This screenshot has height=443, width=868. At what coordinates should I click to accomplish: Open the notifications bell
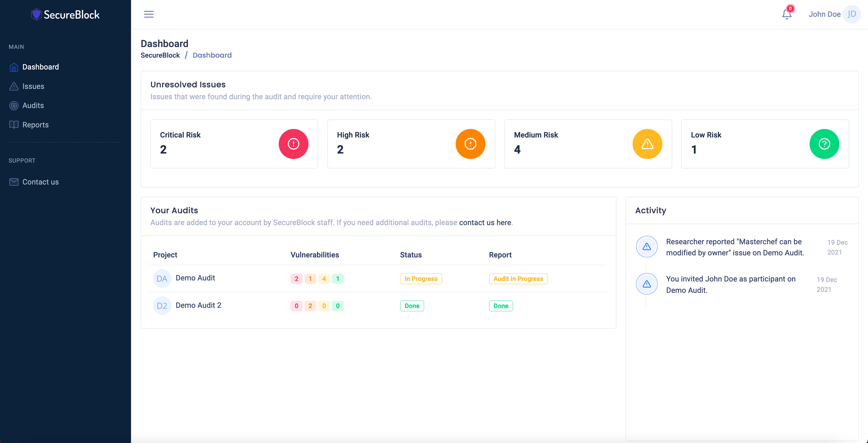[x=786, y=14]
